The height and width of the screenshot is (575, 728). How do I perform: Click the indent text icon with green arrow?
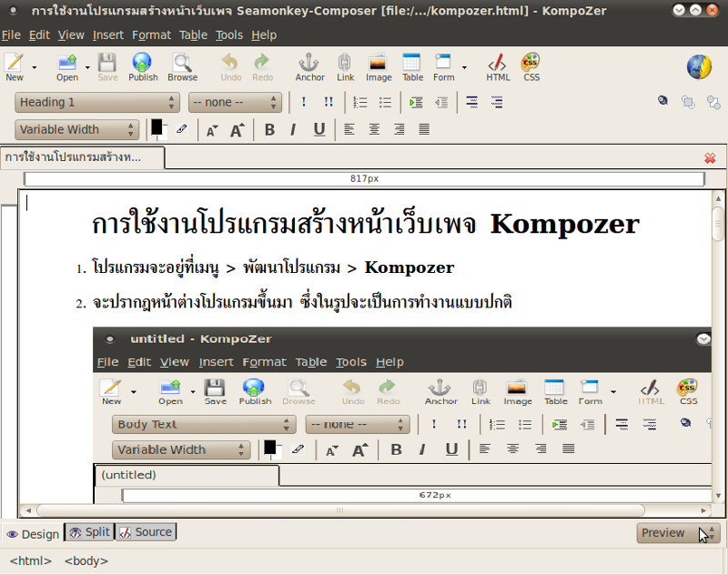point(416,102)
